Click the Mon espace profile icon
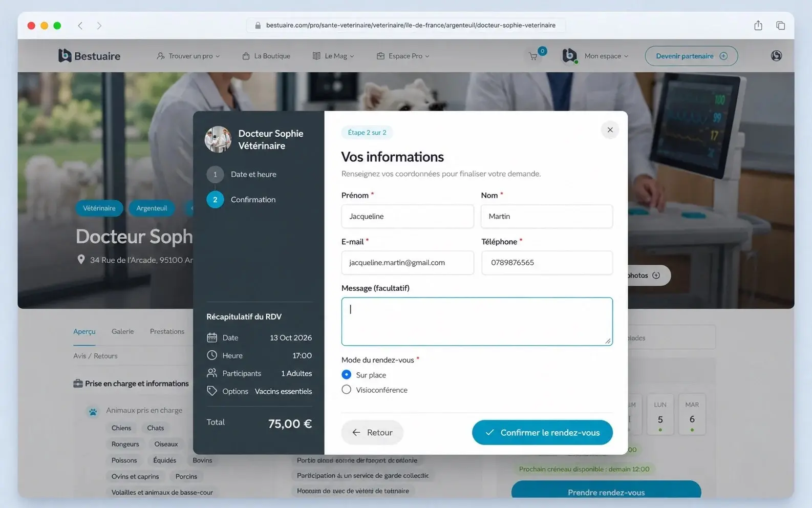The image size is (812, 508). click(x=570, y=56)
